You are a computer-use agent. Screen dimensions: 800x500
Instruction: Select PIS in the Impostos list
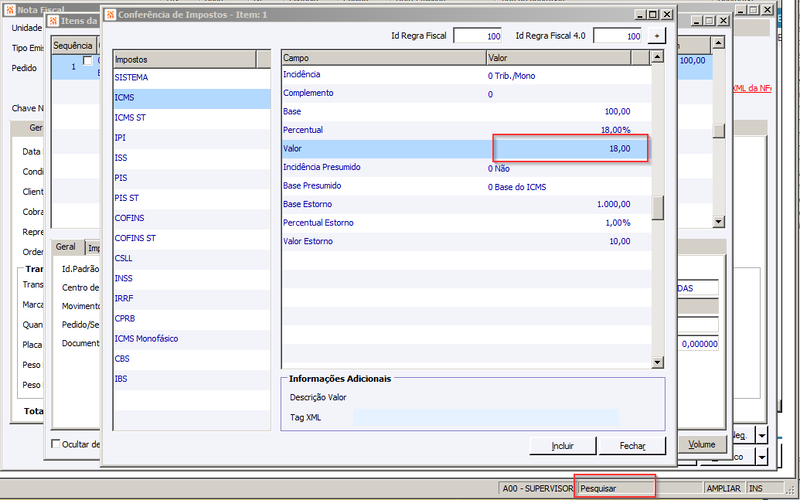click(192, 178)
